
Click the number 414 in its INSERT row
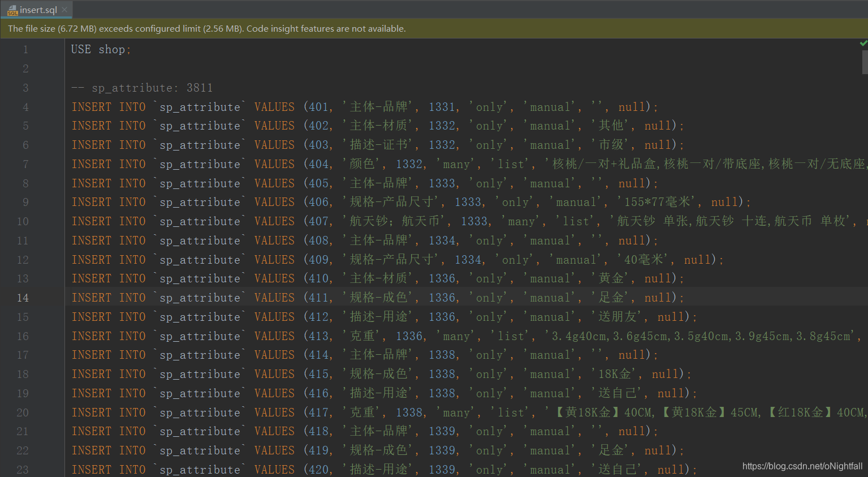point(318,355)
